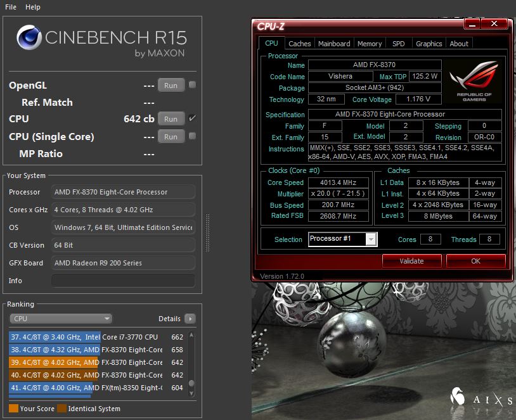
Task: Click the Validate button in CPU-Z
Action: coord(411,261)
